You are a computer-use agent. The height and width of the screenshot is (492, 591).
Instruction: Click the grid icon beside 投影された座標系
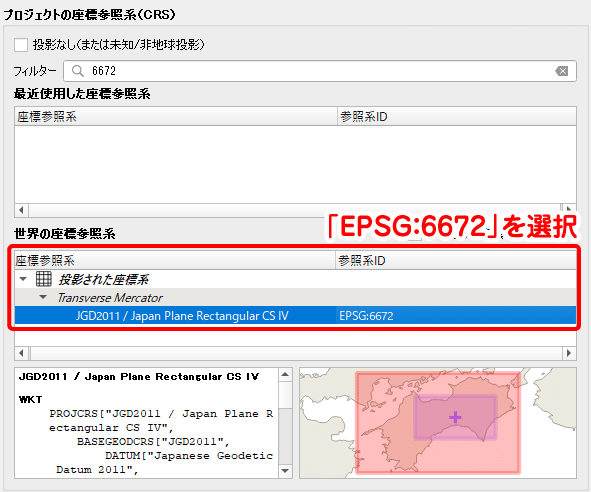(x=44, y=279)
